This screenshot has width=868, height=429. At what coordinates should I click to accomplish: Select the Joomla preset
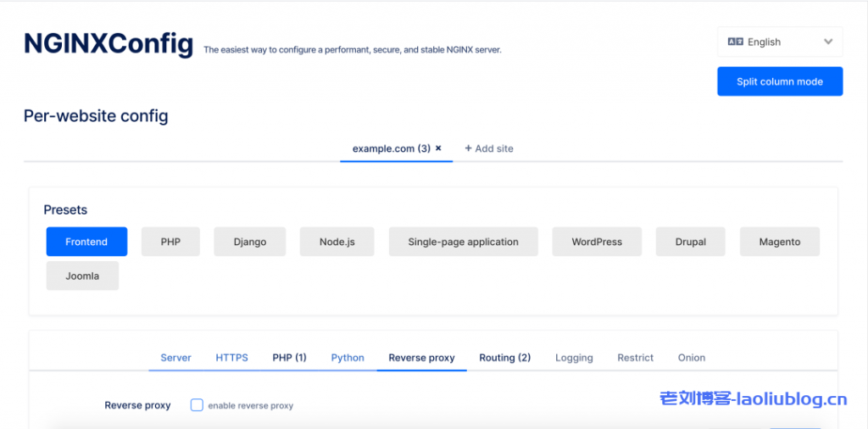click(82, 276)
